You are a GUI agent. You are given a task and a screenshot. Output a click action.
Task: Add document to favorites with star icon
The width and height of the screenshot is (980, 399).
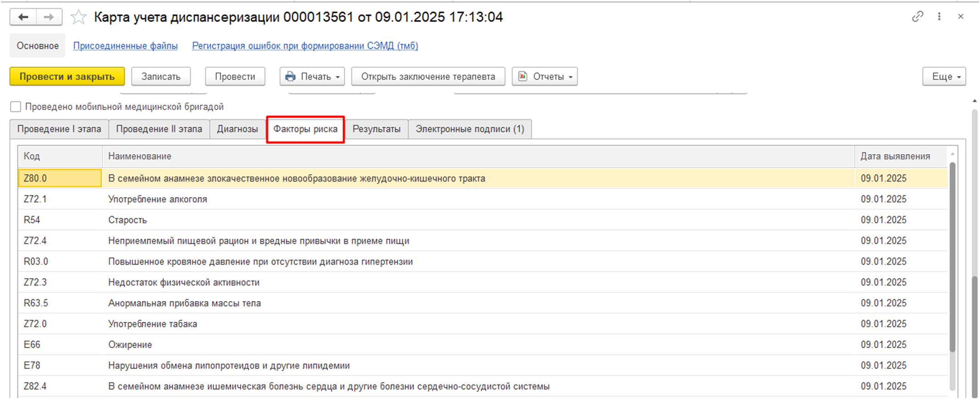click(x=78, y=17)
